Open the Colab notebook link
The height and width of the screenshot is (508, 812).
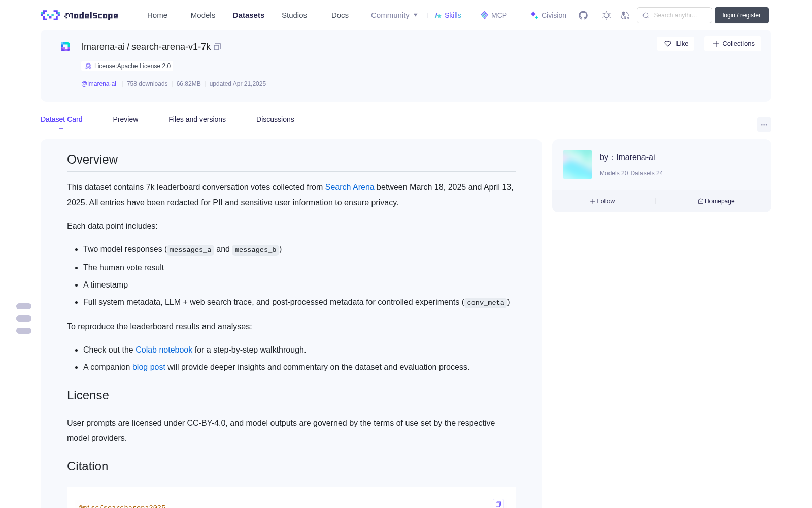(x=164, y=350)
